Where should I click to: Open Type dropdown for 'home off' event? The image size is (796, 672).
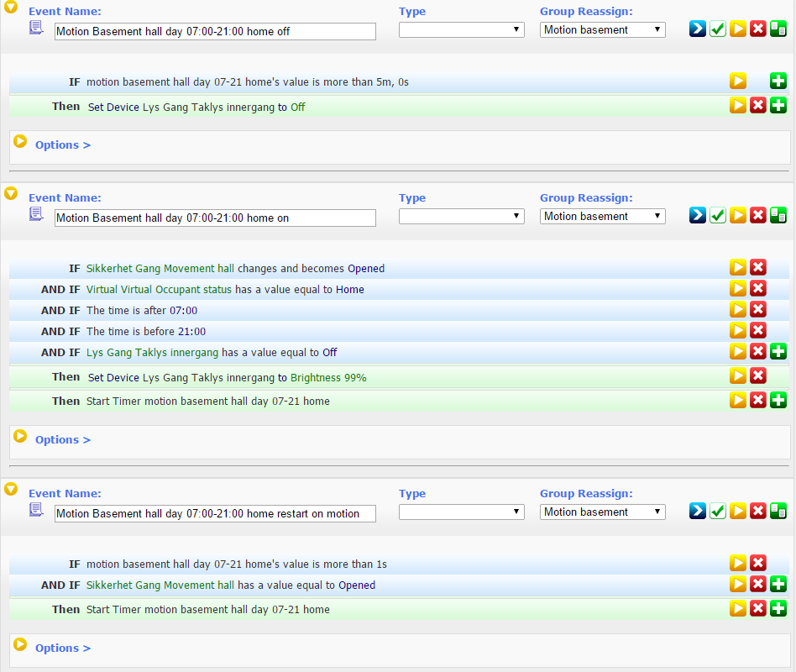[462, 29]
